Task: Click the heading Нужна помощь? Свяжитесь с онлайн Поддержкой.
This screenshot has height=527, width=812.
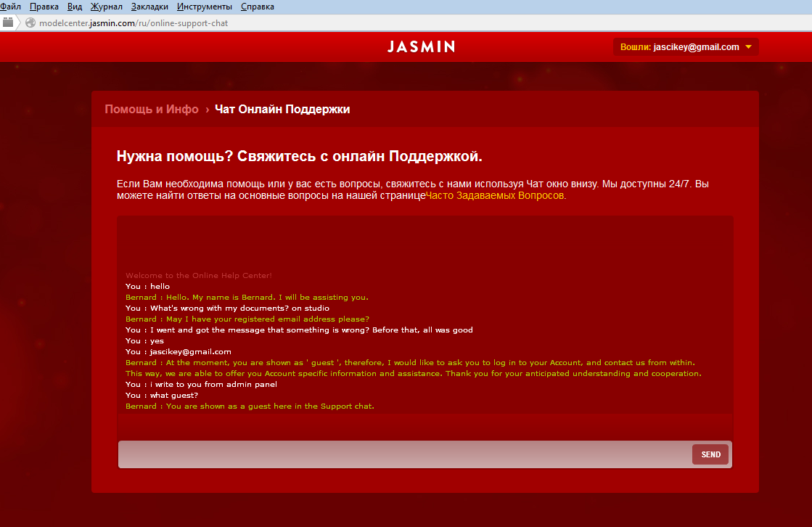Action: [x=299, y=157]
